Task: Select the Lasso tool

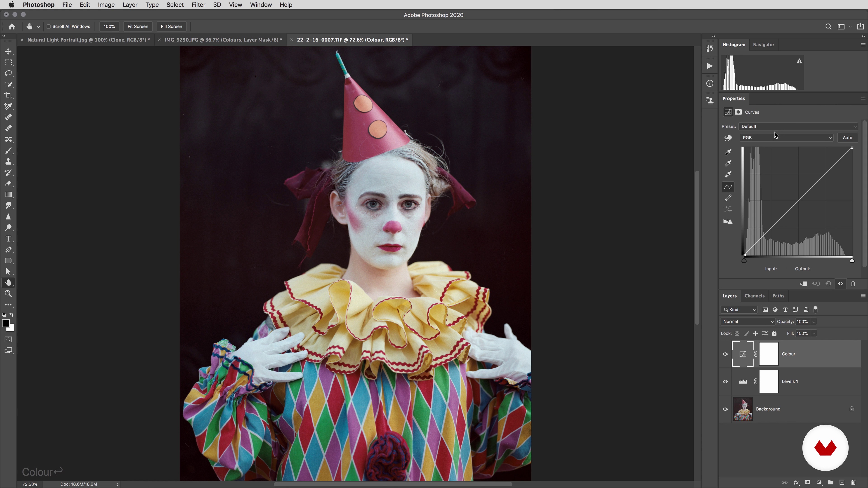Action: tap(8, 74)
